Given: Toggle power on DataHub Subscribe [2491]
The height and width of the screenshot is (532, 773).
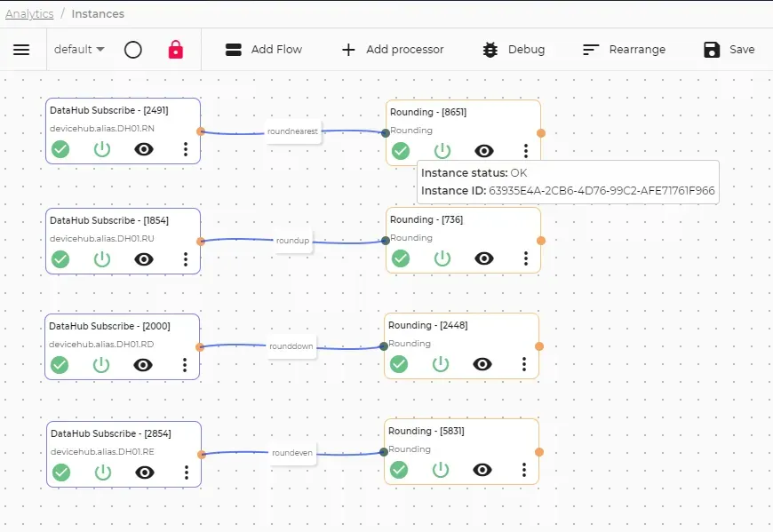Looking at the screenshot, I should 102,149.
